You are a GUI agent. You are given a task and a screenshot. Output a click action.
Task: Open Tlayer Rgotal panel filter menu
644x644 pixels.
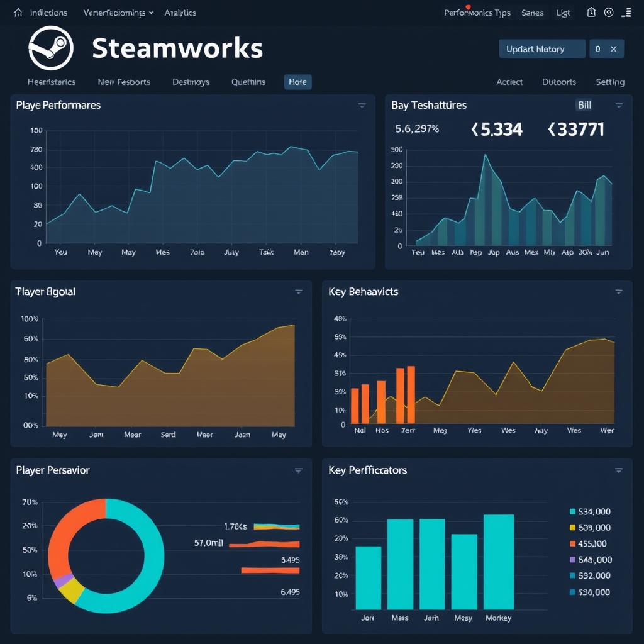(x=299, y=292)
